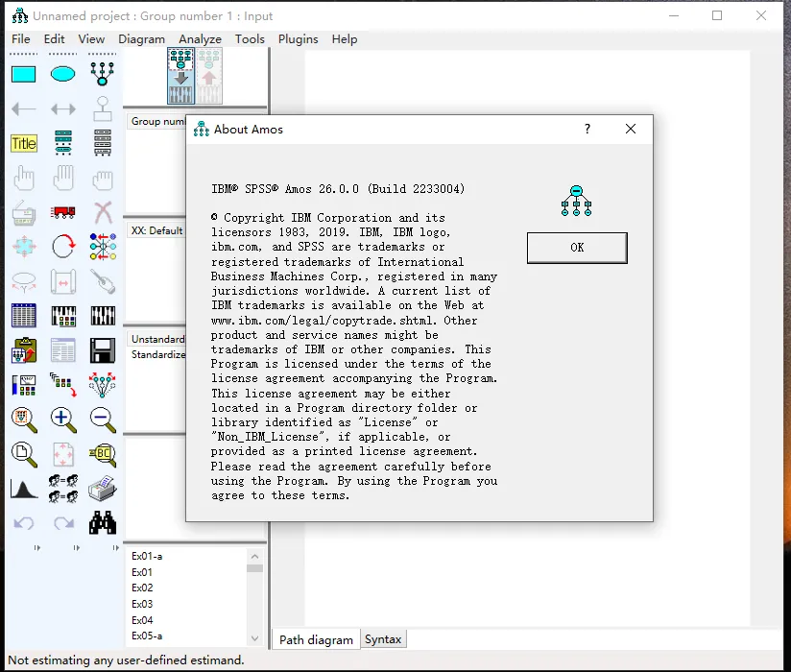Image resolution: width=791 pixels, height=672 pixels.
Task: Open the Plugins menu
Action: pos(299,38)
